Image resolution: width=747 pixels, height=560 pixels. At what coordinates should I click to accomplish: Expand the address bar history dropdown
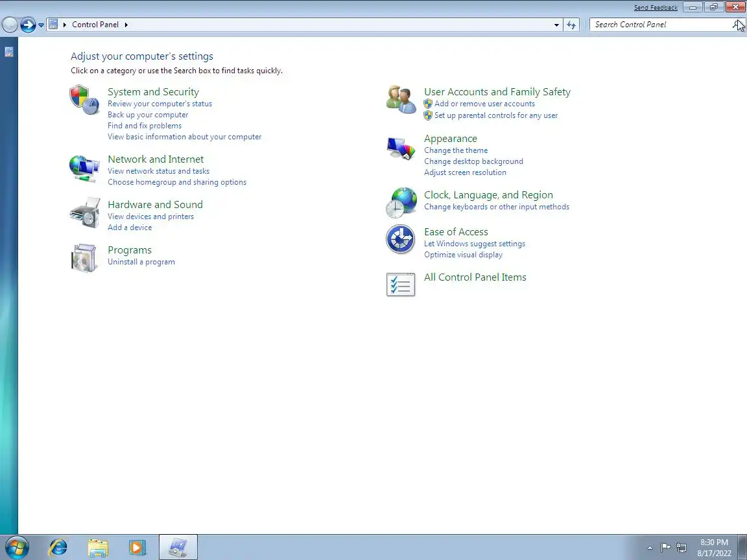(x=556, y=25)
